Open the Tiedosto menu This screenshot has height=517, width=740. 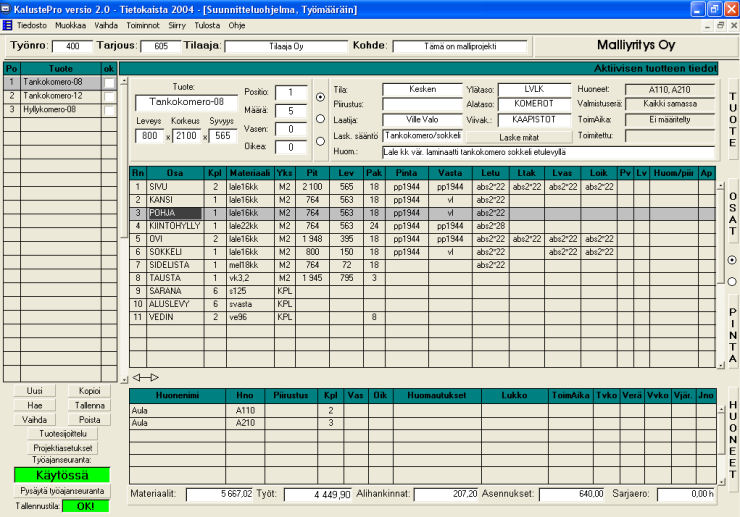click(x=32, y=24)
